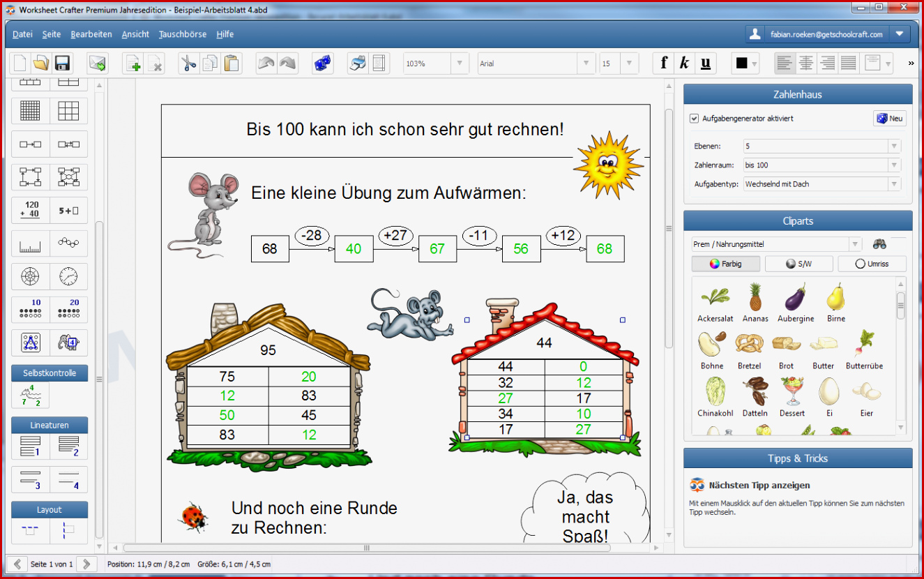The image size is (924, 579).
Task: Add a new page with green plus icon
Action: 132,63
